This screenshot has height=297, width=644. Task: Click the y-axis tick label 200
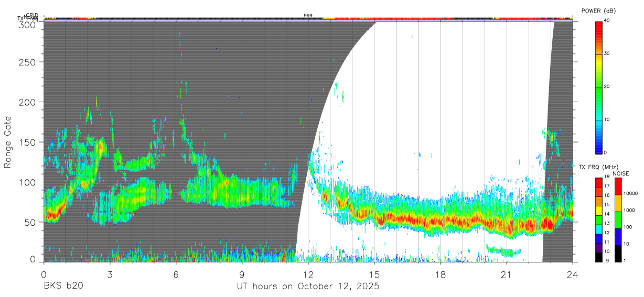[x=27, y=102]
